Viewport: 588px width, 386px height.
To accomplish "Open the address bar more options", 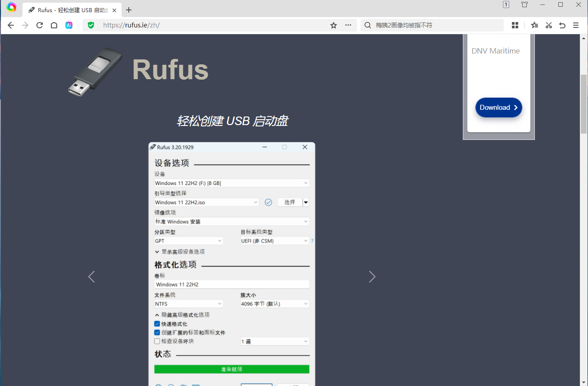I will (348, 25).
